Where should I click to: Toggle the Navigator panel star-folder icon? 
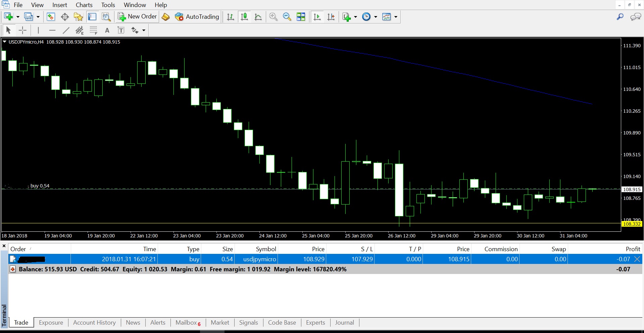[78, 17]
